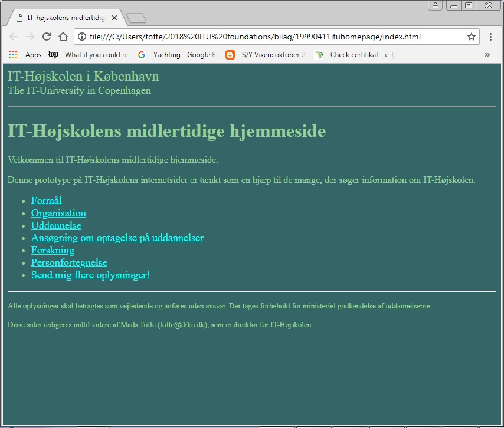Open Ansøgning om optagelse på uddannelser

point(117,238)
